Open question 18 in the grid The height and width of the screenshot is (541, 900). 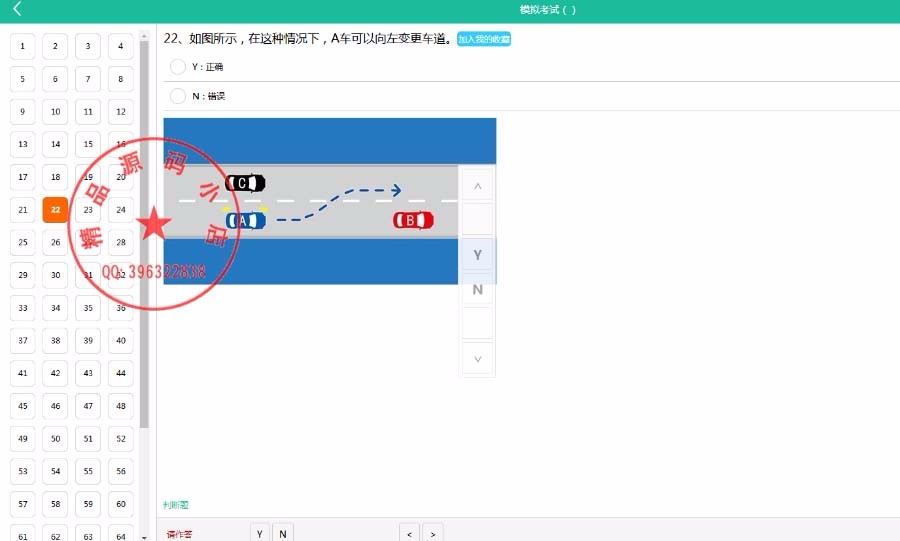pyautogui.click(x=55, y=177)
